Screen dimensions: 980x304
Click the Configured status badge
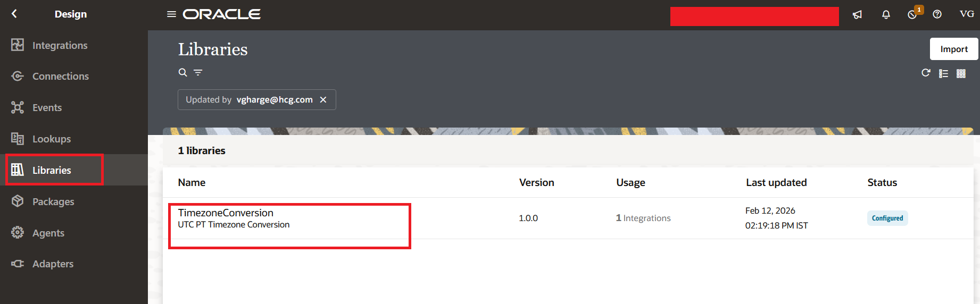click(x=887, y=218)
